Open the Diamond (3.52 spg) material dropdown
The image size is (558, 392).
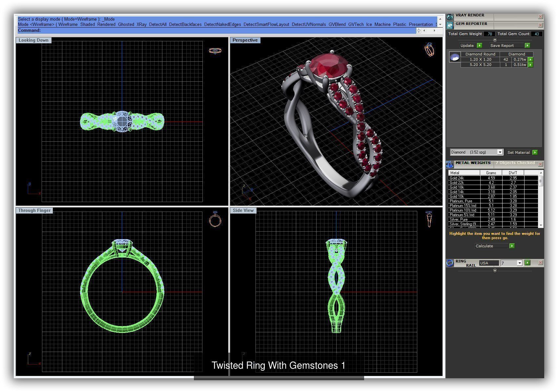point(500,152)
